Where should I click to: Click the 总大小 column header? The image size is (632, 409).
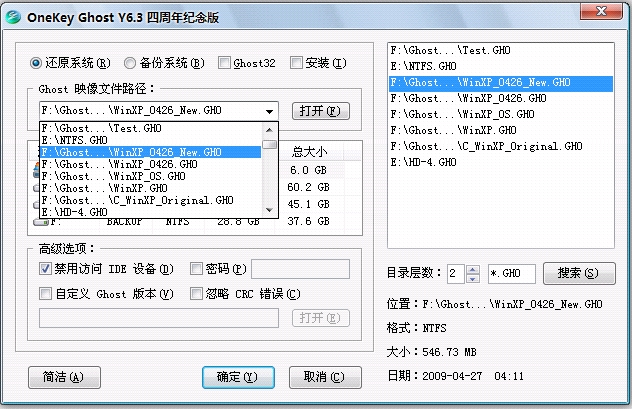310,152
